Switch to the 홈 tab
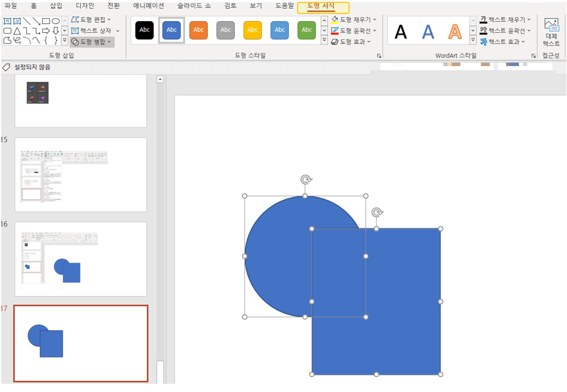The height and width of the screenshot is (392, 567). click(33, 6)
